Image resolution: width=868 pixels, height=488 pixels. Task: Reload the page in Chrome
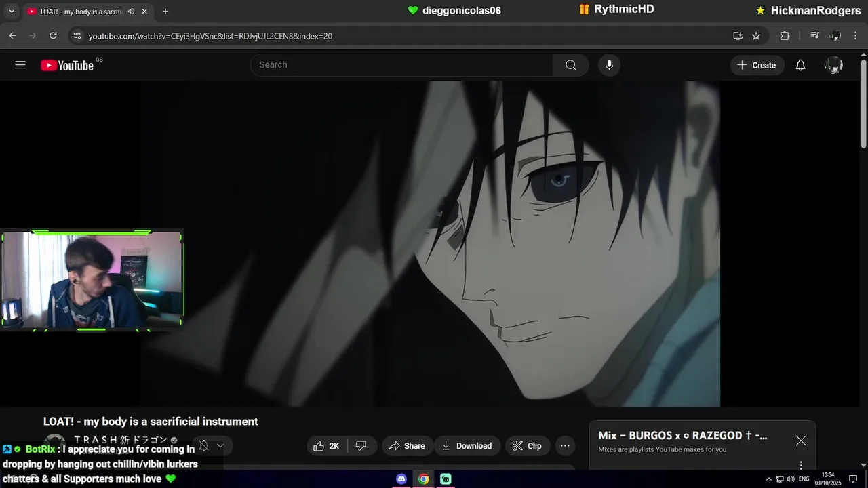(x=53, y=36)
